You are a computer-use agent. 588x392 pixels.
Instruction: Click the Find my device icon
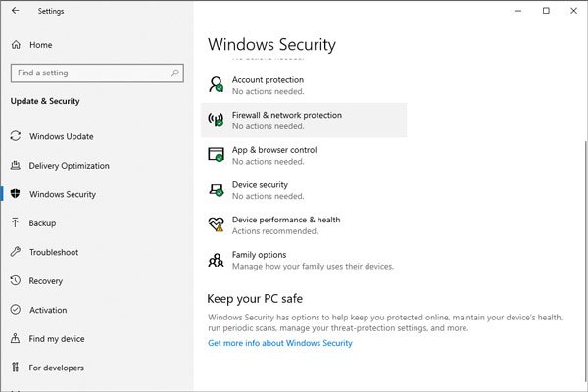[x=15, y=338]
